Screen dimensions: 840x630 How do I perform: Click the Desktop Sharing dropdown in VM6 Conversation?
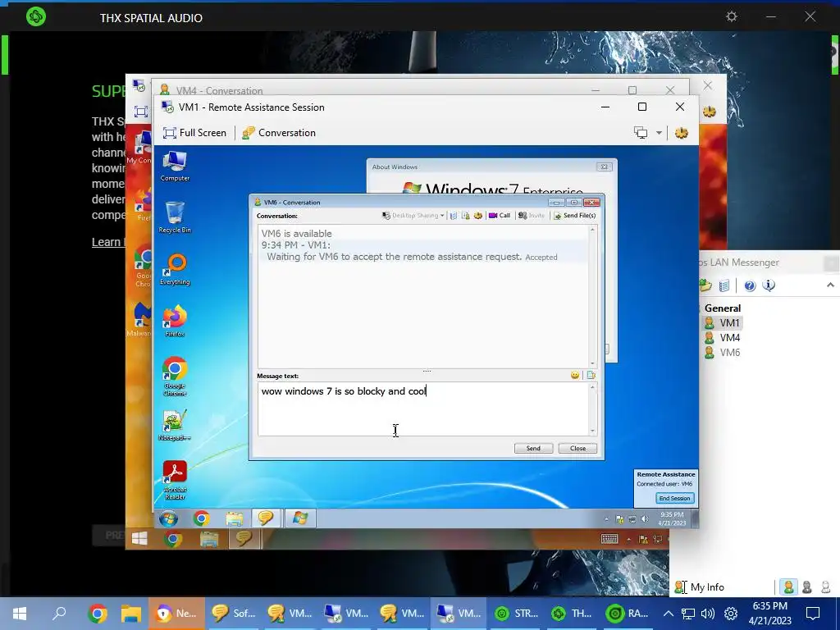click(413, 216)
